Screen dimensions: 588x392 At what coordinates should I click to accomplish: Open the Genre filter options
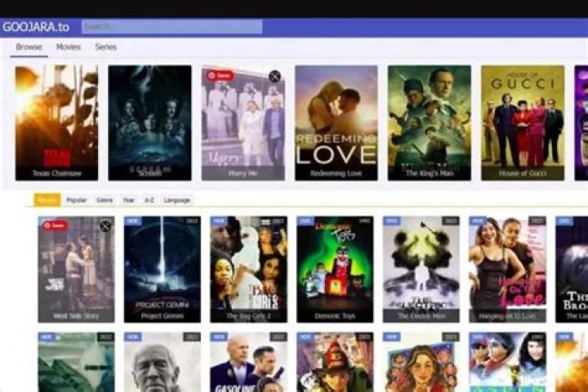click(x=105, y=200)
